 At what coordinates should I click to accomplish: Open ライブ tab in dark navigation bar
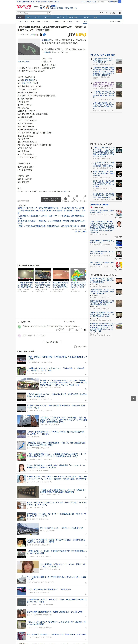tap(37, 17)
